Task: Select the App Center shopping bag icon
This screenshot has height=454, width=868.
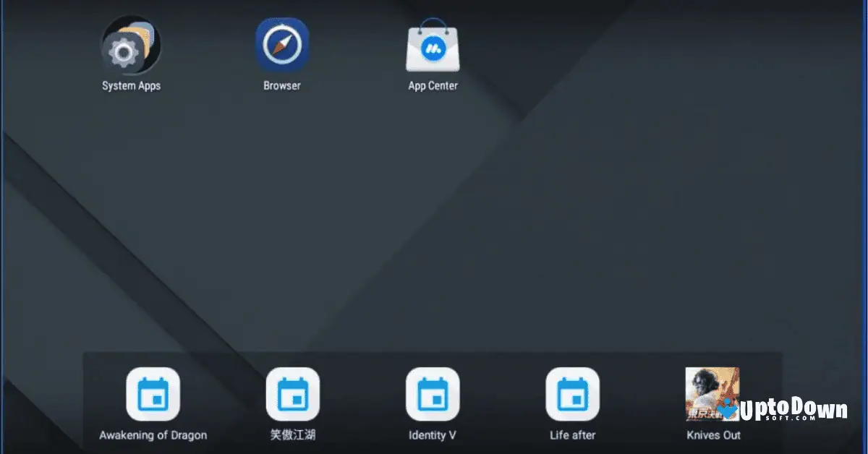Action: [x=433, y=45]
